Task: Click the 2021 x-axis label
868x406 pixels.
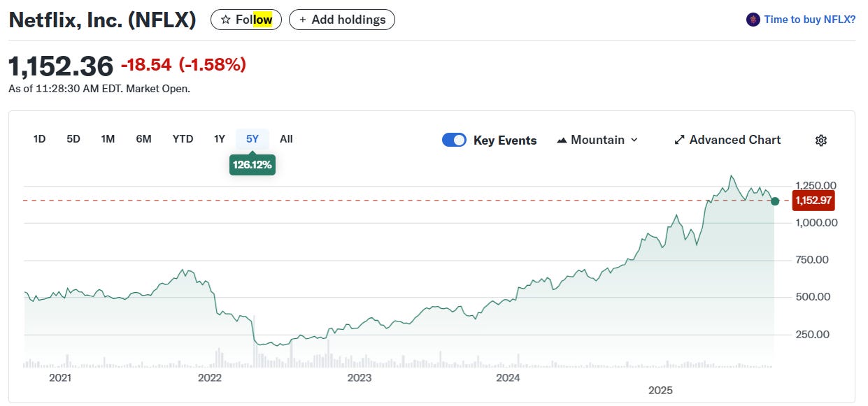Action: tap(60, 378)
